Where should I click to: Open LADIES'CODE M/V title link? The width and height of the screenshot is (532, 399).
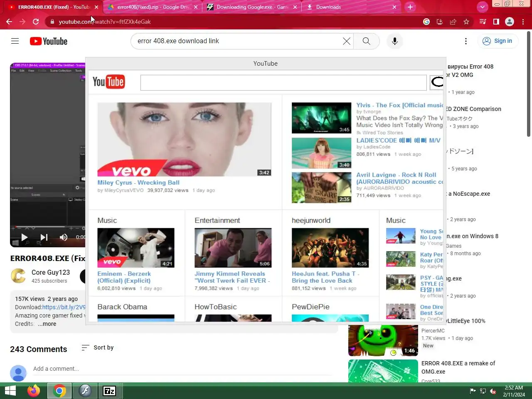tap(398, 140)
